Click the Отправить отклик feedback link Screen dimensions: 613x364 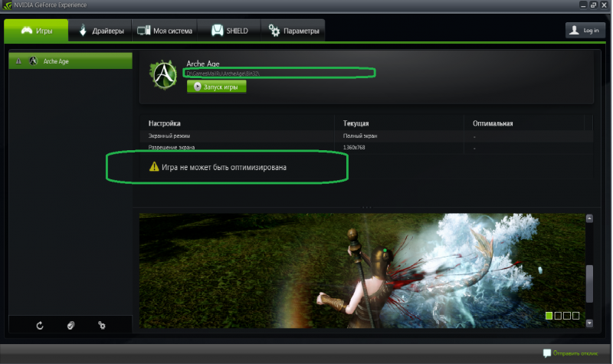pos(575,353)
